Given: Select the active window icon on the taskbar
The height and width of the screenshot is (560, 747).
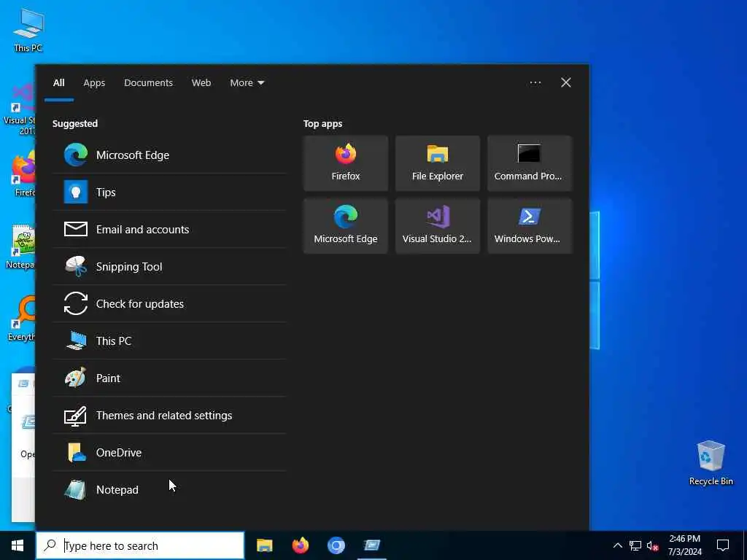Looking at the screenshot, I should coord(371,545).
